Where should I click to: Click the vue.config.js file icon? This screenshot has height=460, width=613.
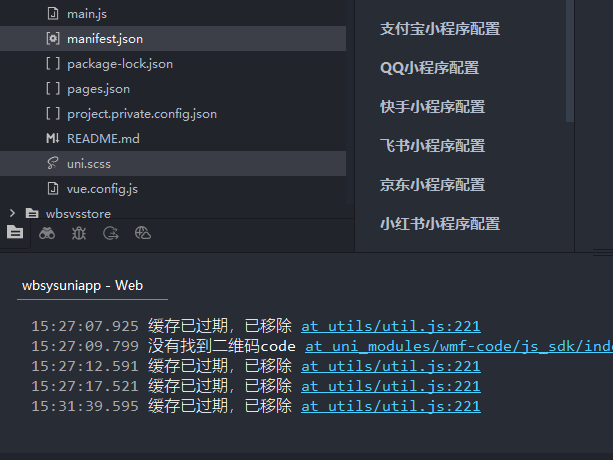pos(53,189)
